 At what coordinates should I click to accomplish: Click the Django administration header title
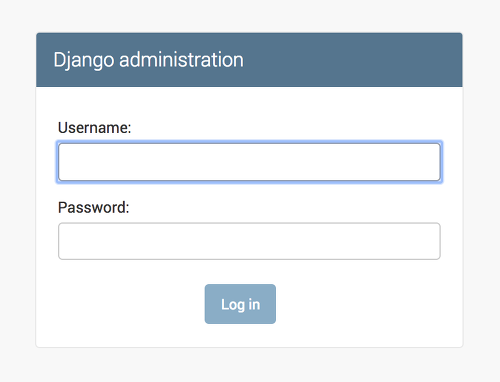149,60
